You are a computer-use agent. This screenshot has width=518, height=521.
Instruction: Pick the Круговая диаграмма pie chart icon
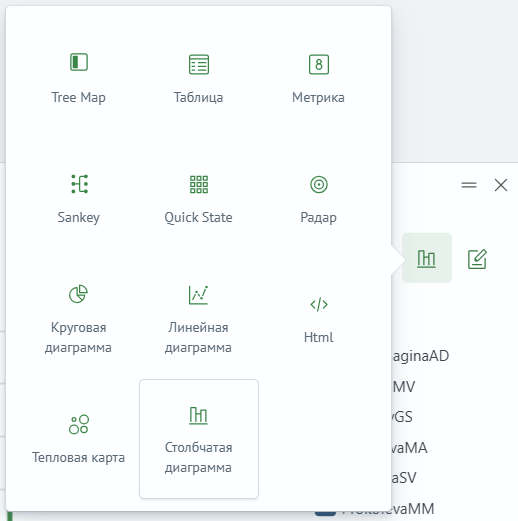pos(78,294)
